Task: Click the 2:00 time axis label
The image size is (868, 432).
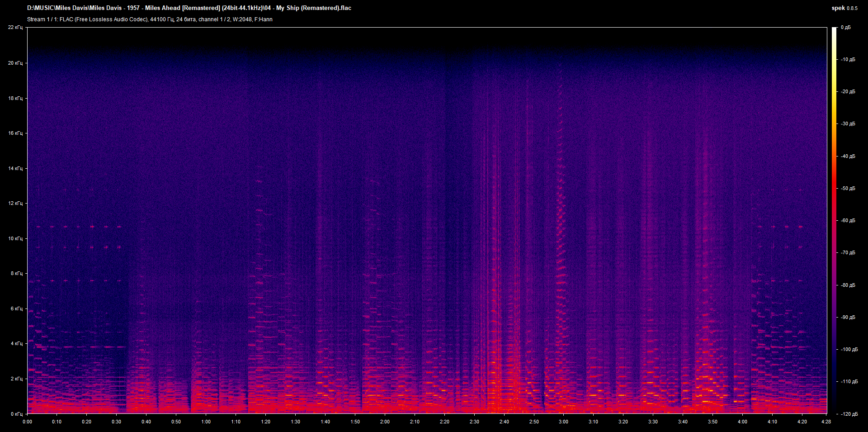Action: [385, 422]
